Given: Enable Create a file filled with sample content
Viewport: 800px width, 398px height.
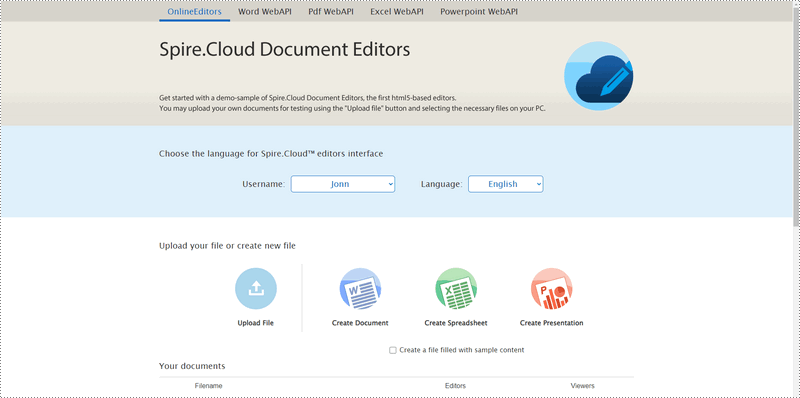Looking at the screenshot, I should [x=392, y=350].
